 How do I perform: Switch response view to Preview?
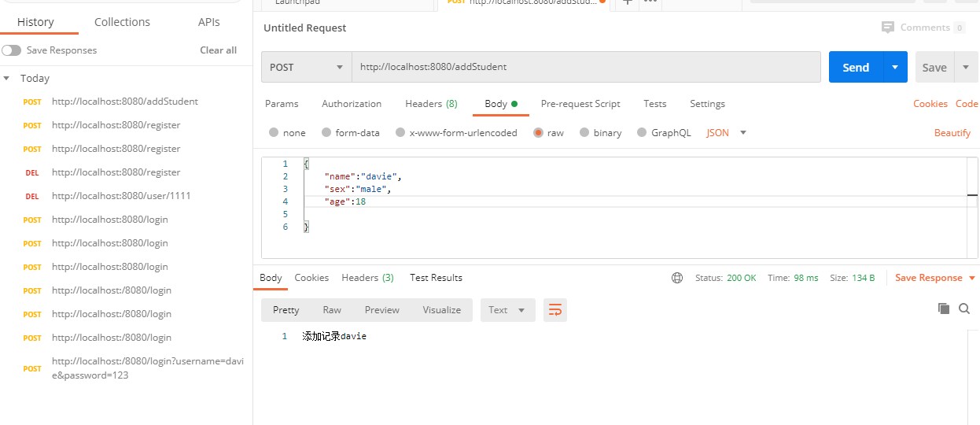point(382,310)
